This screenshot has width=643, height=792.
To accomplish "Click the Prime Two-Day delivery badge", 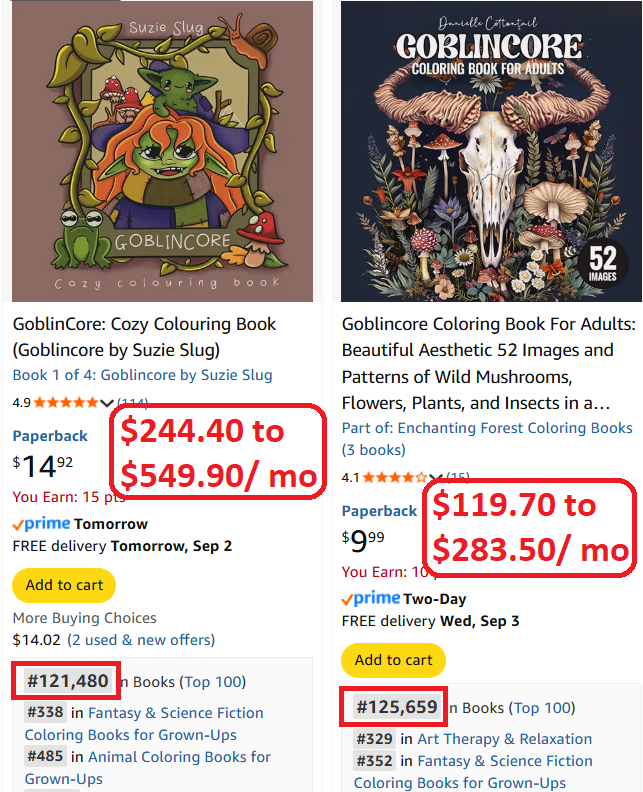I will (x=404, y=599).
